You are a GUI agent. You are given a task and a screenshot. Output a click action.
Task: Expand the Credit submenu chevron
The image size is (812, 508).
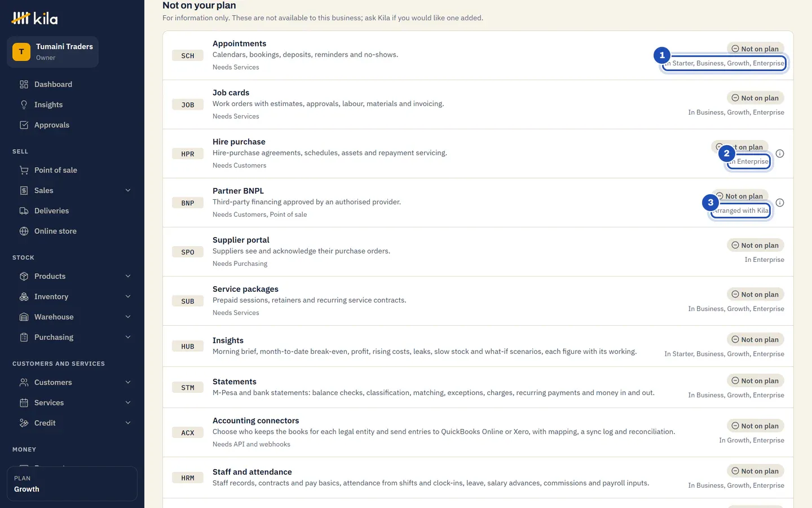128,423
